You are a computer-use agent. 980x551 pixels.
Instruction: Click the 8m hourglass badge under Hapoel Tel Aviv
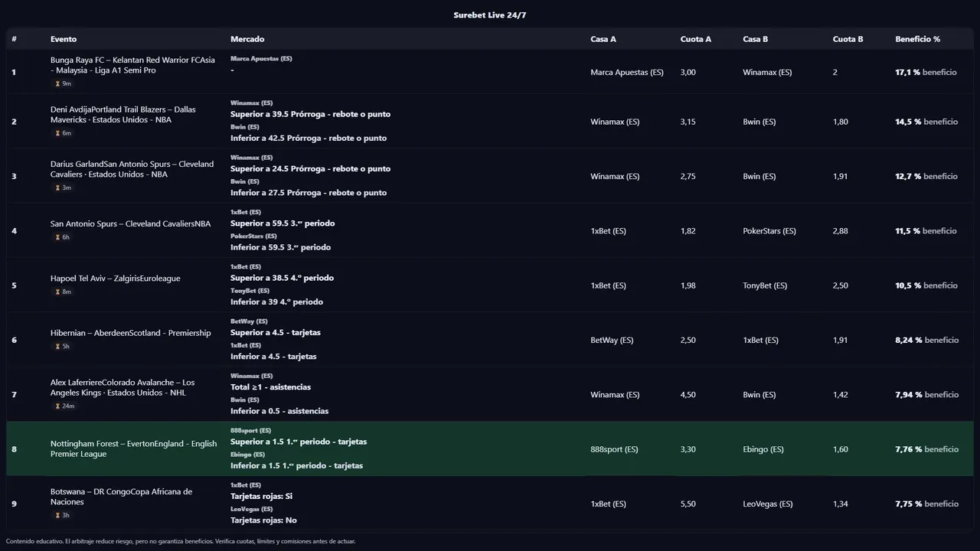63,292
